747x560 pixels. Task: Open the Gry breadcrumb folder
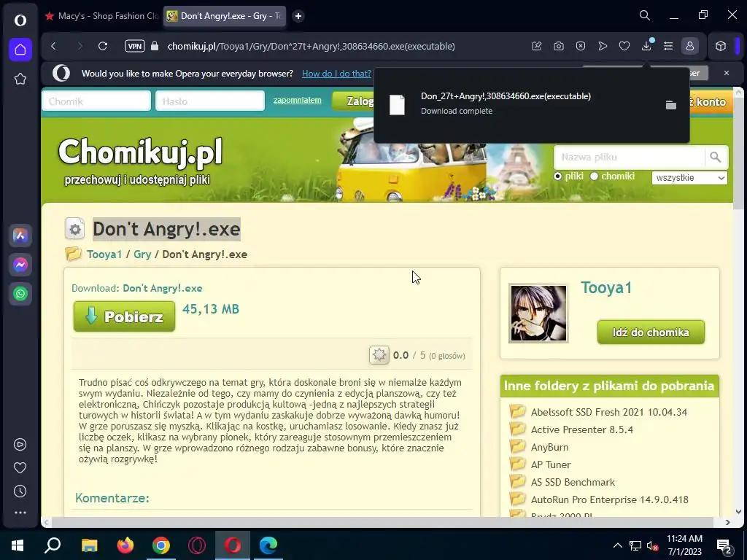[142, 254]
